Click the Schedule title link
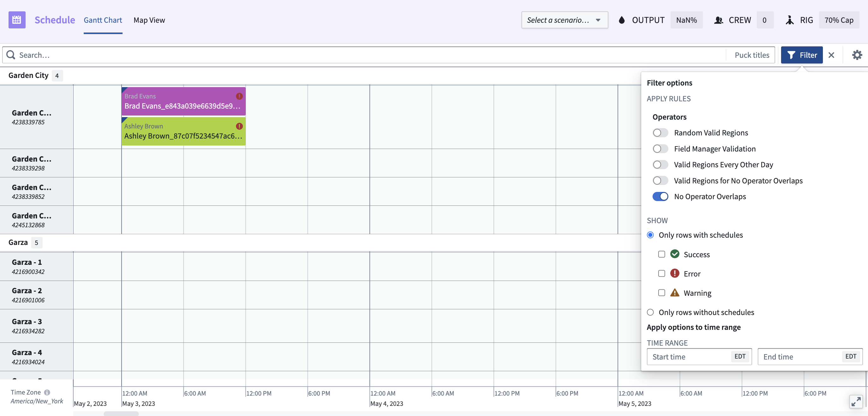The height and width of the screenshot is (416, 868). [55, 20]
